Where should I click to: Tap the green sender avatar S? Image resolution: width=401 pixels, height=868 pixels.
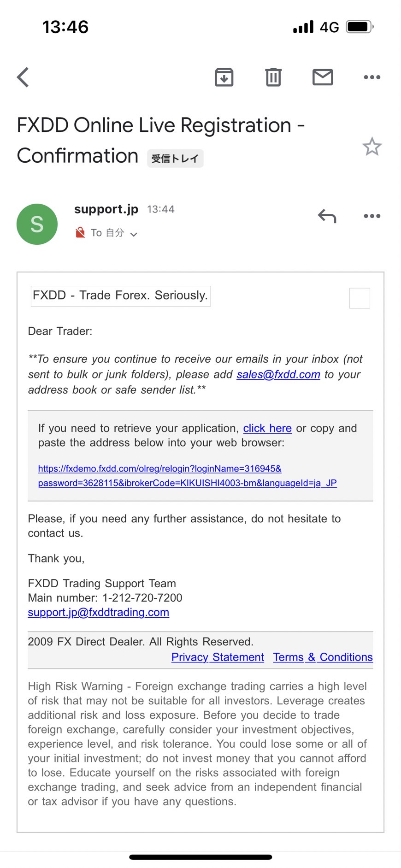[x=37, y=224]
